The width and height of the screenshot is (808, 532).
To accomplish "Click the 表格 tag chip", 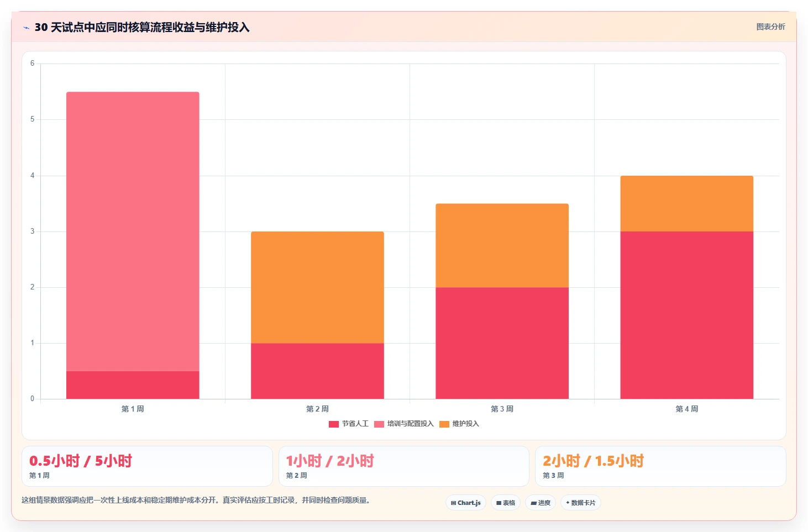I will [506, 503].
